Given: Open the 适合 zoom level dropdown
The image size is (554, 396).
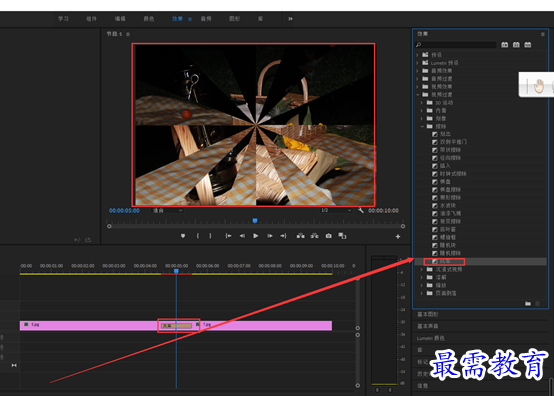Looking at the screenshot, I should pyautogui.click(x=167, y=211).
